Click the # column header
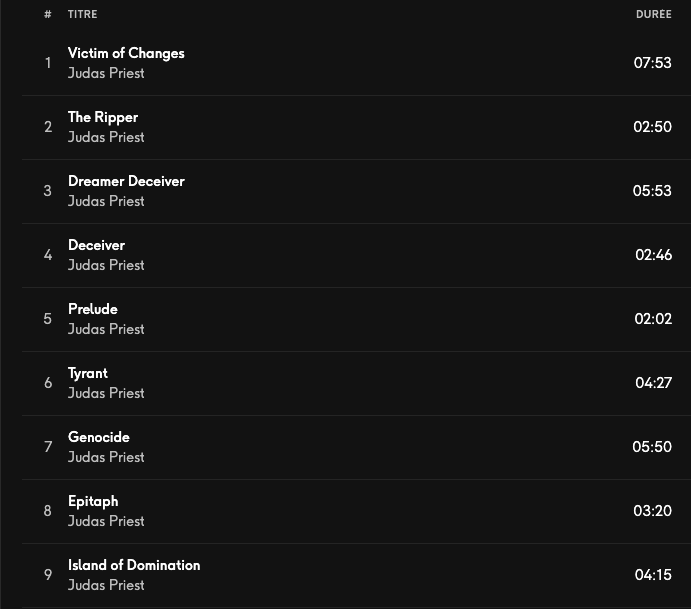 47,14
